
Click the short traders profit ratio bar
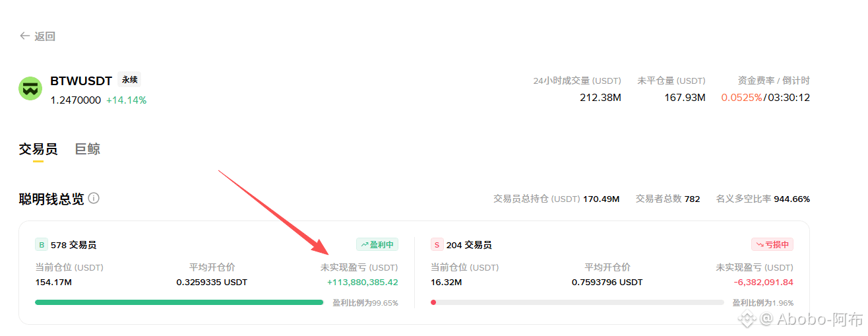(577, 302)
